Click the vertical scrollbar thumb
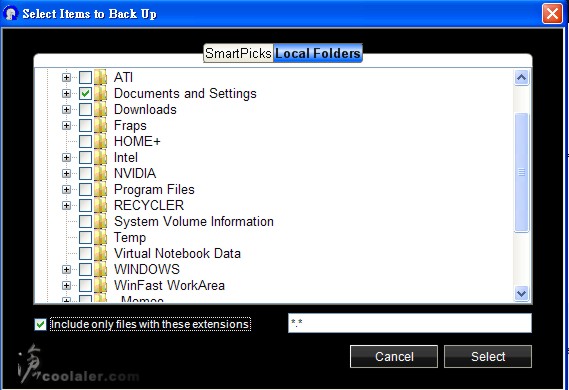569x390 pixels. 521,172
